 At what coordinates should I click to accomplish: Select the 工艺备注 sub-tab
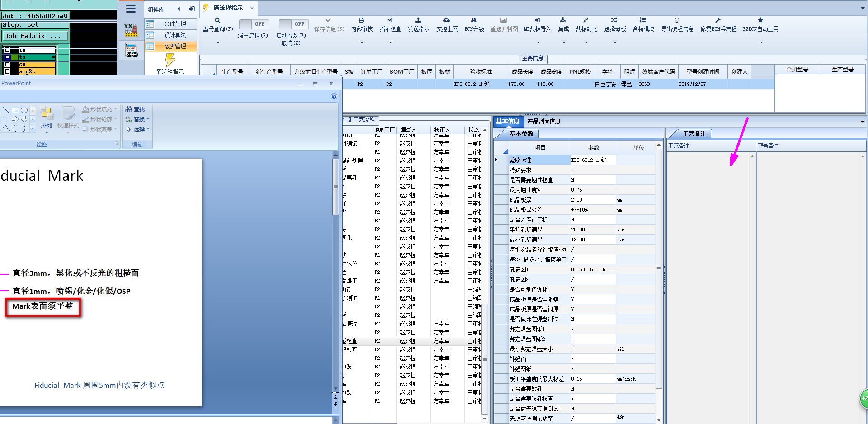694,133
